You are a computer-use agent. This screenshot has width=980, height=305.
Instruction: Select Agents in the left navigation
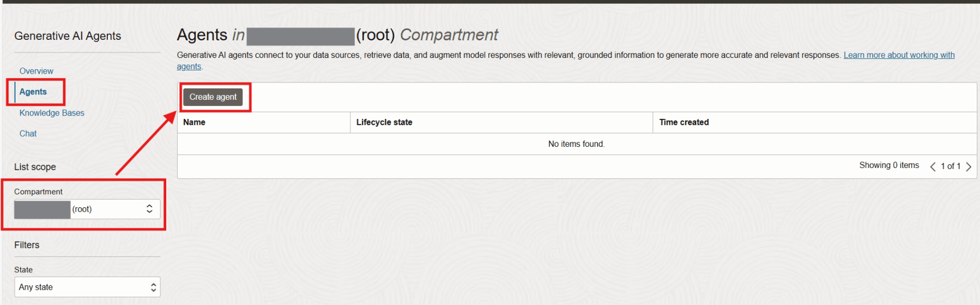point(33,92)
